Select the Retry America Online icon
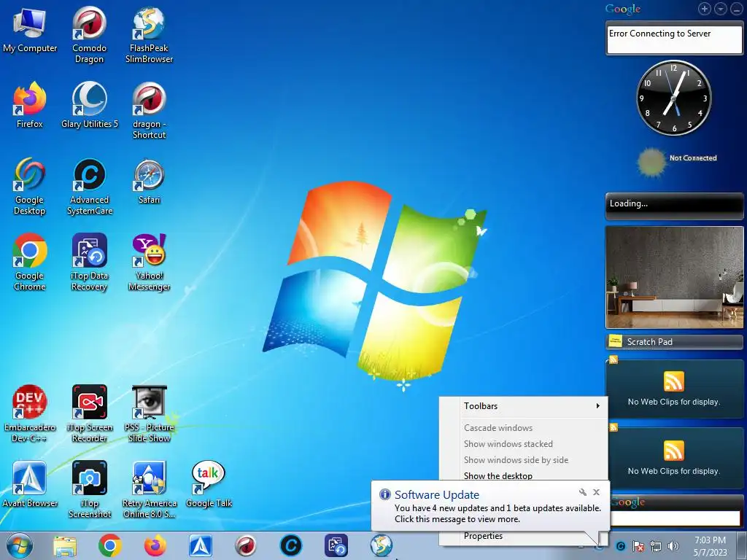This screenshot has height=560, width=747. [149, 489]
